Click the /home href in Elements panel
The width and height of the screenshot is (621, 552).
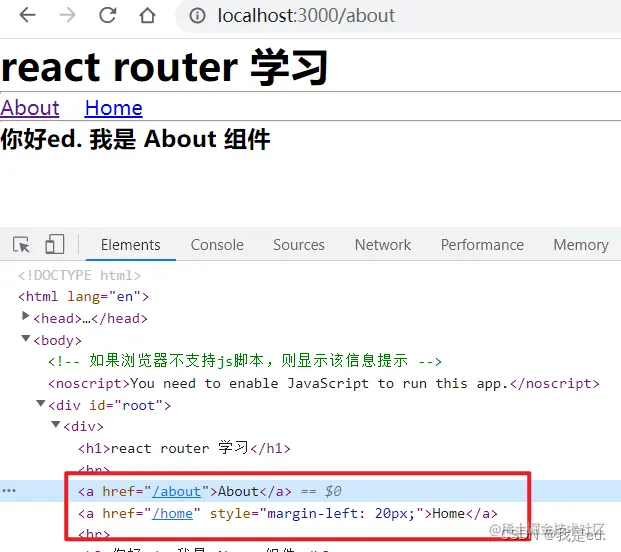pyautogui.click(x=173, y=514)
